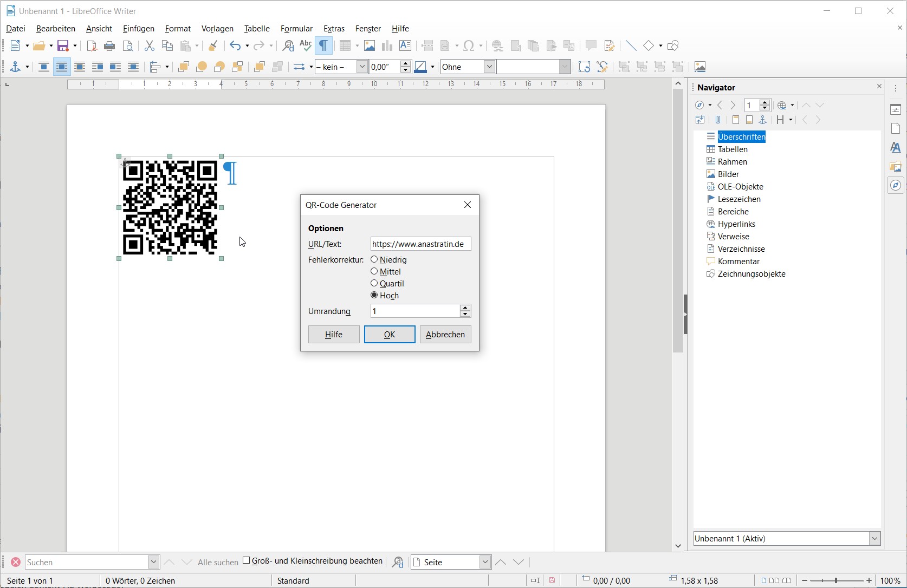The image size is (907, 588).
Task: Open the Seite search scope dropdown
Action: 485,562
